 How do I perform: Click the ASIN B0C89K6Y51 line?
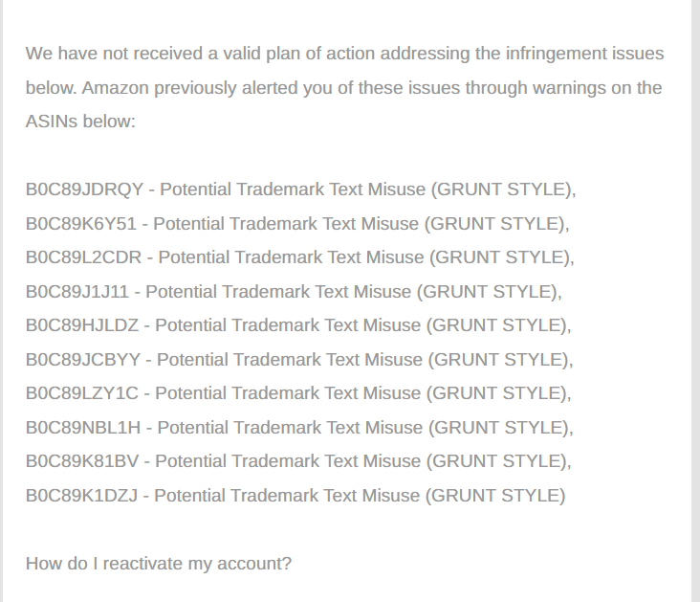click(x=297, y=223)
